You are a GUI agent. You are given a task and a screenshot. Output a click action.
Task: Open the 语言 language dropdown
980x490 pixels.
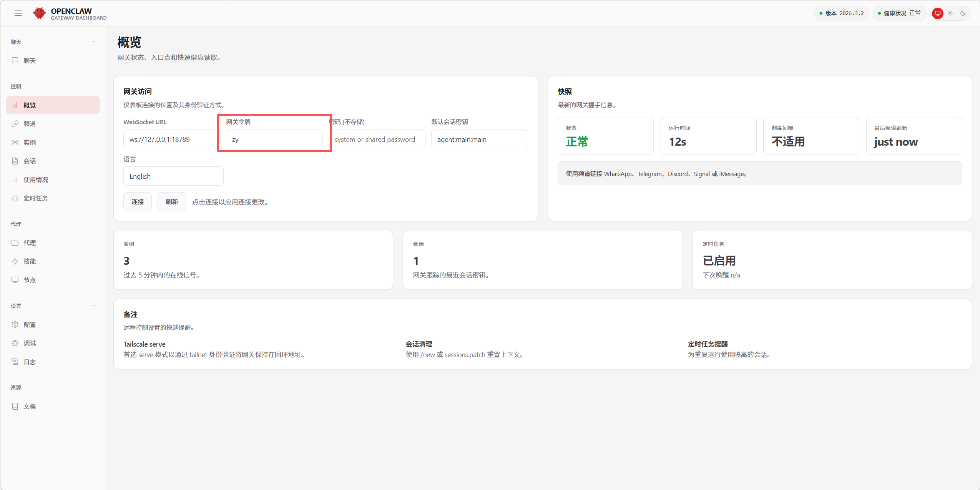tap(173, 176)
